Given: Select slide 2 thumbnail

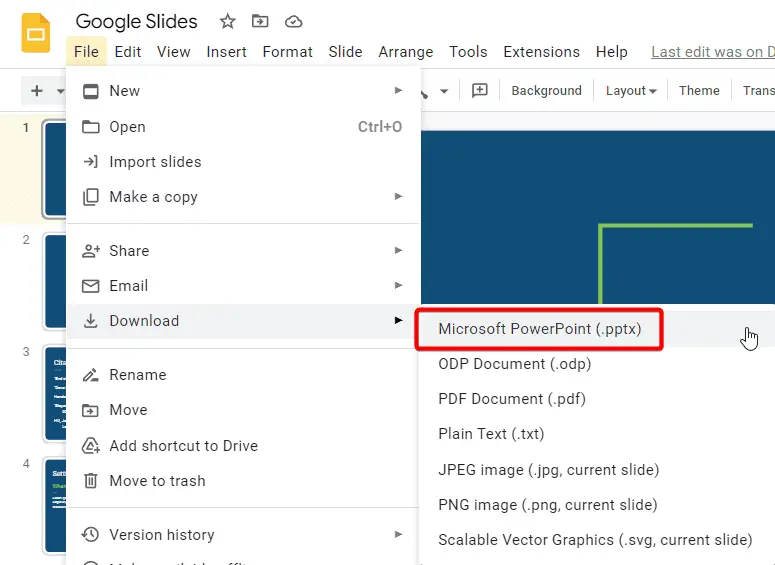Looking at the screenshot, I should 55,282.
